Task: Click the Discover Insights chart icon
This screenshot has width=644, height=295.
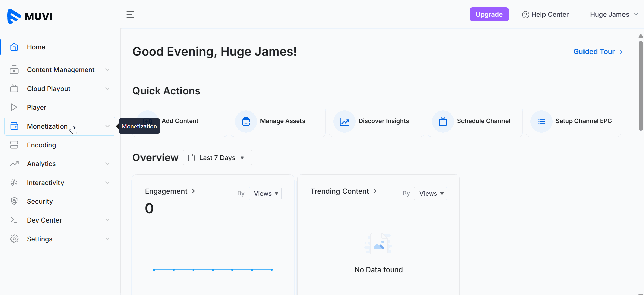Action: 345,121
